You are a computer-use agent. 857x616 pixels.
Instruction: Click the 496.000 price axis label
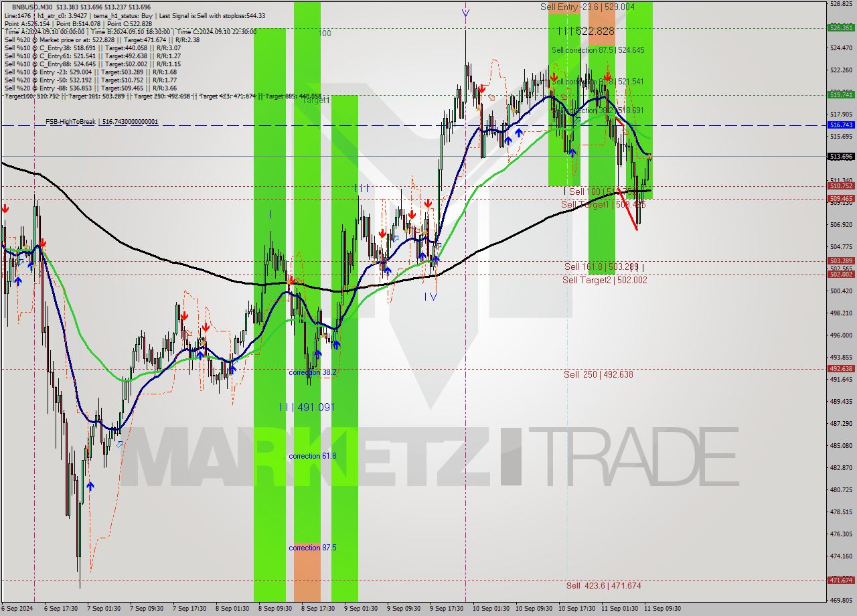point(841,335)
